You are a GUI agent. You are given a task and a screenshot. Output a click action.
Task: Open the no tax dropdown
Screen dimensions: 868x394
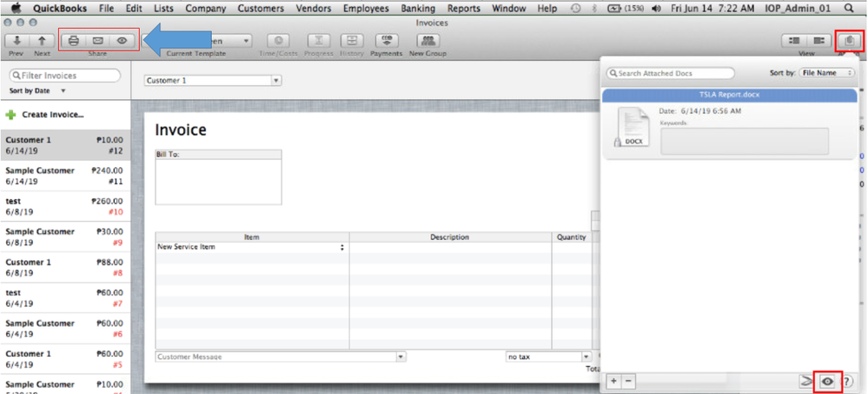click(x=548, y=357)
